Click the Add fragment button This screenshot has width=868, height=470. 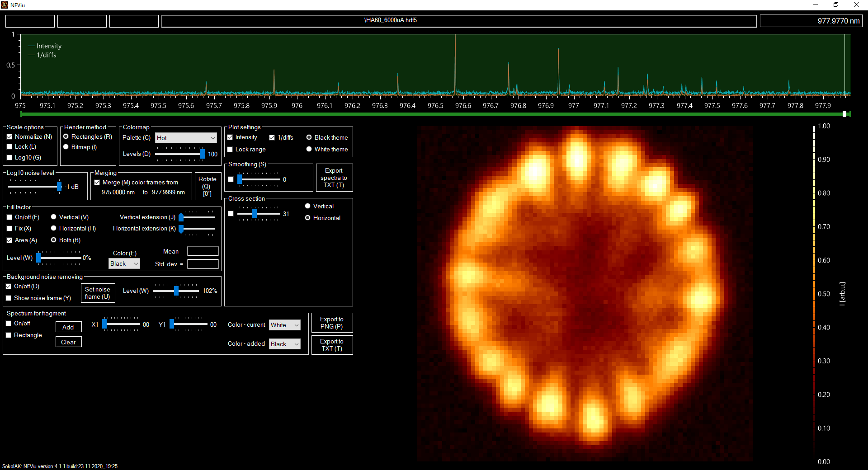click(x=68, y=327)
